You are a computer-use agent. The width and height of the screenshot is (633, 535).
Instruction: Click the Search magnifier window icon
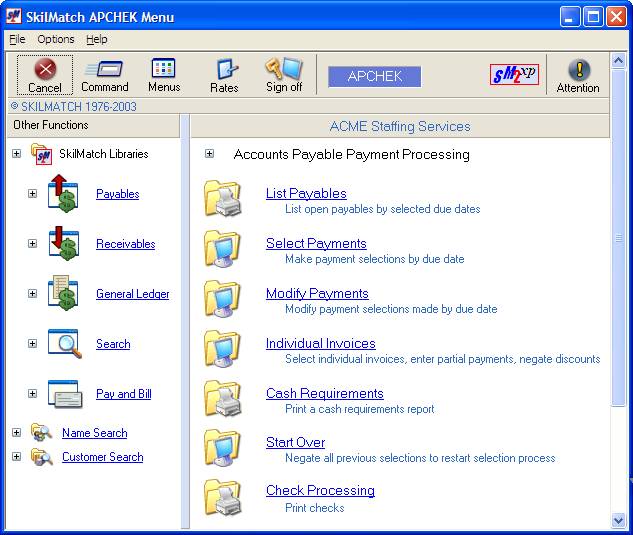pyautogui.click(x=65, y=344)
